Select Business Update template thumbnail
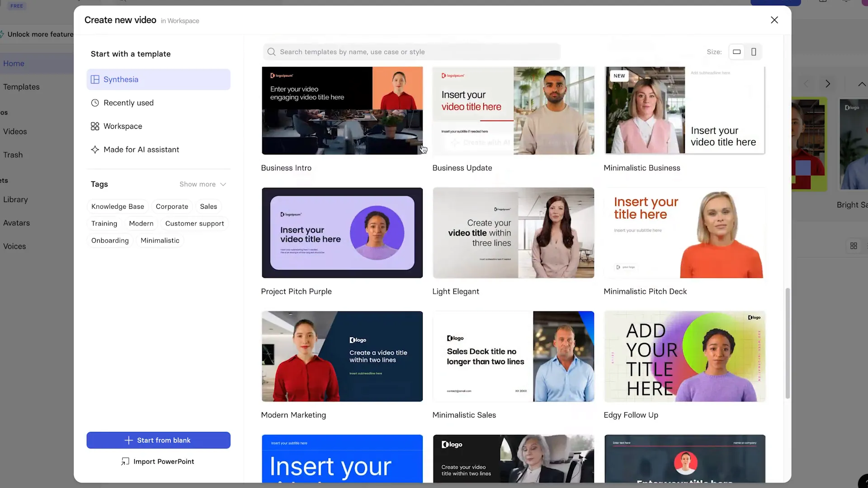The height and width of the screenshot is (488, 868). point(514,111)
